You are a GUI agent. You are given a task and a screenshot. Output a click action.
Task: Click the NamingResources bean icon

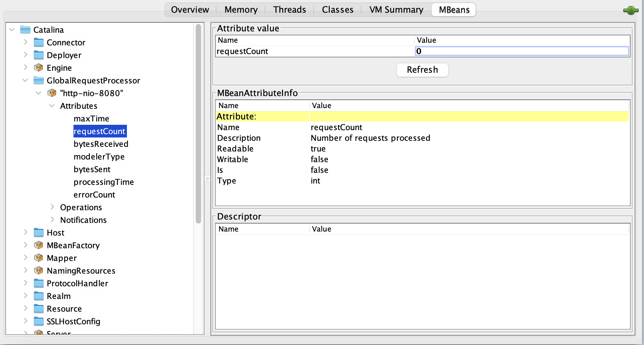tap(38, 271)
